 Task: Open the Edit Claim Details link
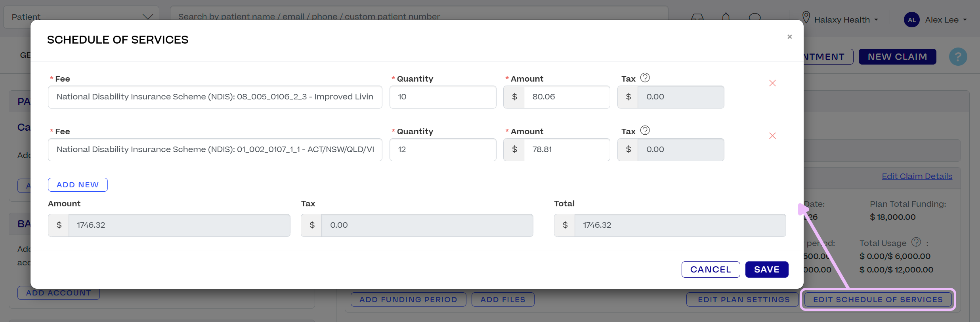click(917, 176)
